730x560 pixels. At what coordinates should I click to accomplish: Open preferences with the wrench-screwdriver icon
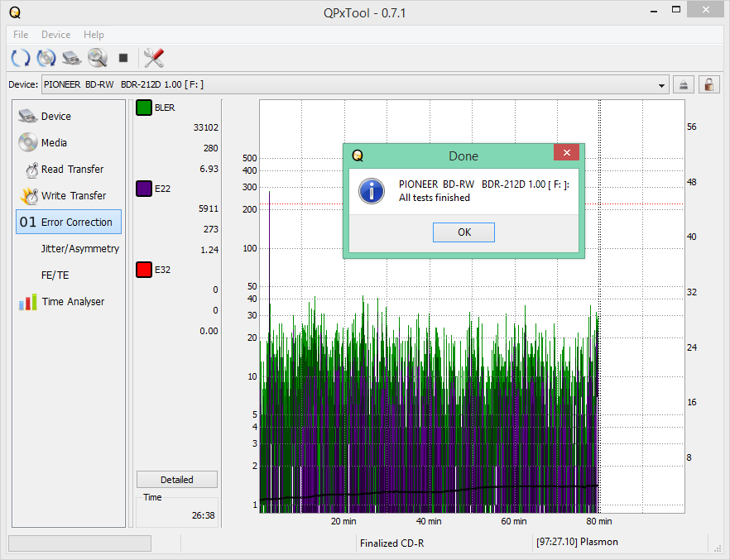pyautogui.click(x=154, y=58)
